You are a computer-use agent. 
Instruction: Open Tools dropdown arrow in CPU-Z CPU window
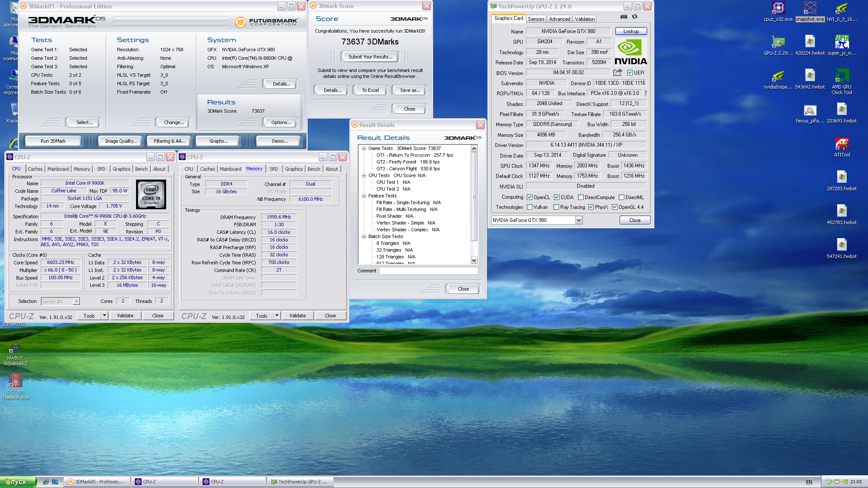coord(104,316)
